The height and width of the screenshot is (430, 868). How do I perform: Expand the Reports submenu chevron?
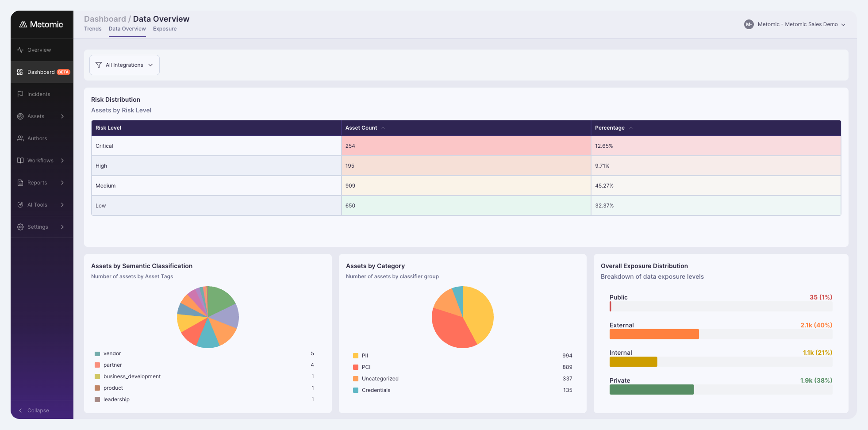pos(62,183)
